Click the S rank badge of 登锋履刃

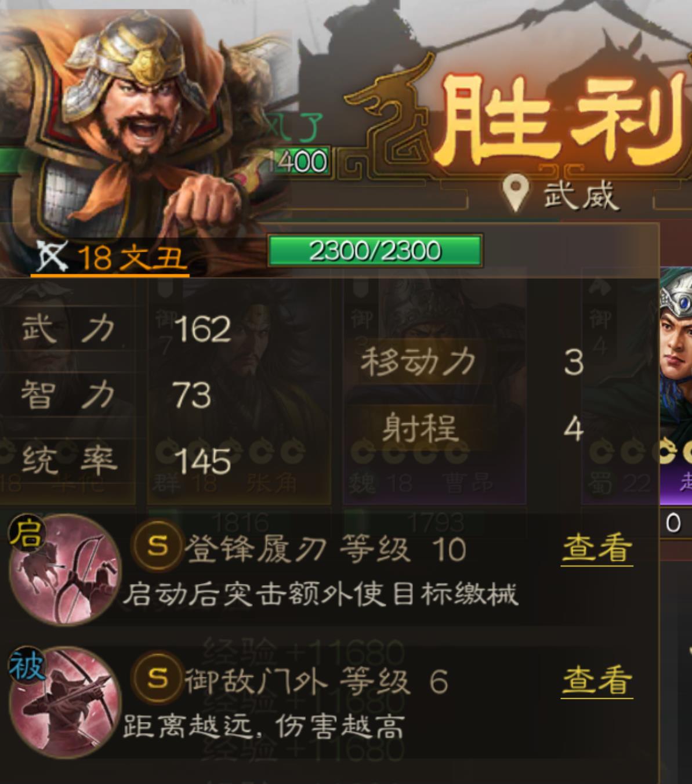coord(158,546)
